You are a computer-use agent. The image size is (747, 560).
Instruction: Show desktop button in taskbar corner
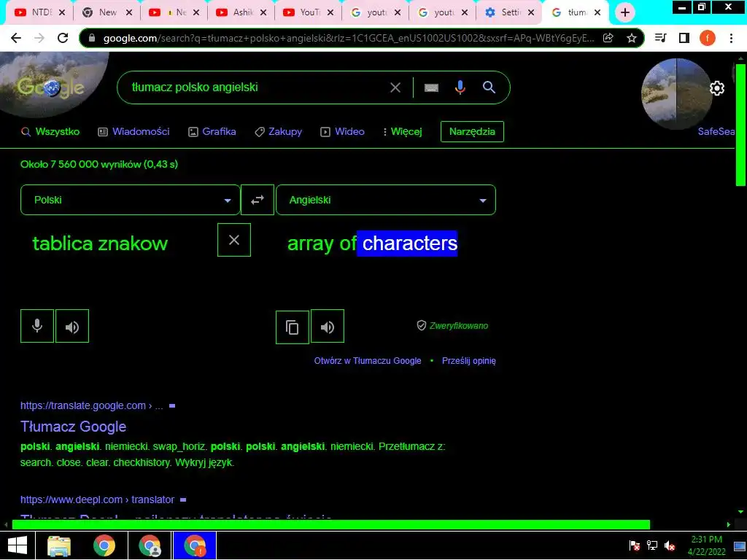pos(740,545)
